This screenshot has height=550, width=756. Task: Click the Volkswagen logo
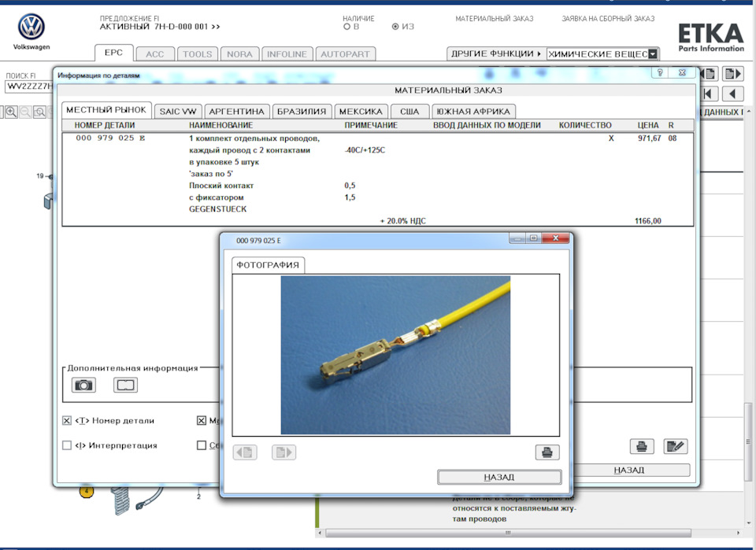[x=31, y=28]
